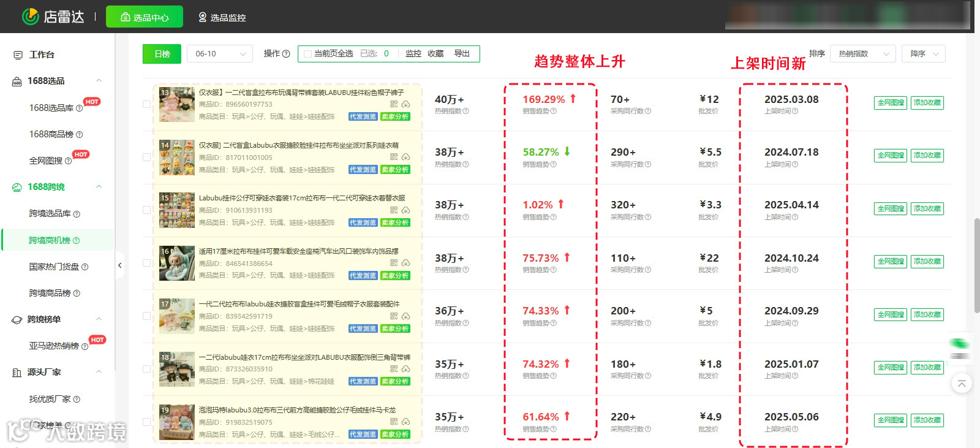Click help icon beside 销售趋势 under 169.29%

pos(554,112)
